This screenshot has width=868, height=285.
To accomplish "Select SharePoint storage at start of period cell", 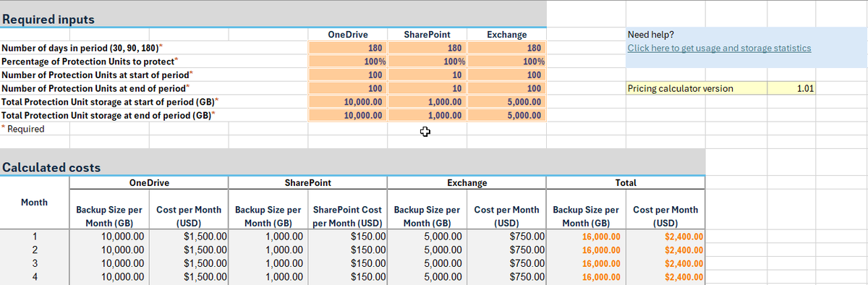I will [x=427, y=102].
